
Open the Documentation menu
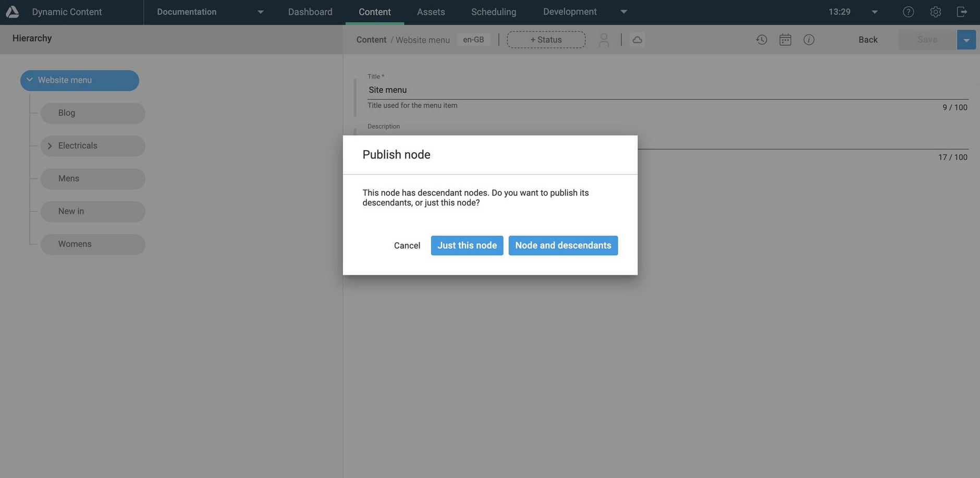click(187, 11)
